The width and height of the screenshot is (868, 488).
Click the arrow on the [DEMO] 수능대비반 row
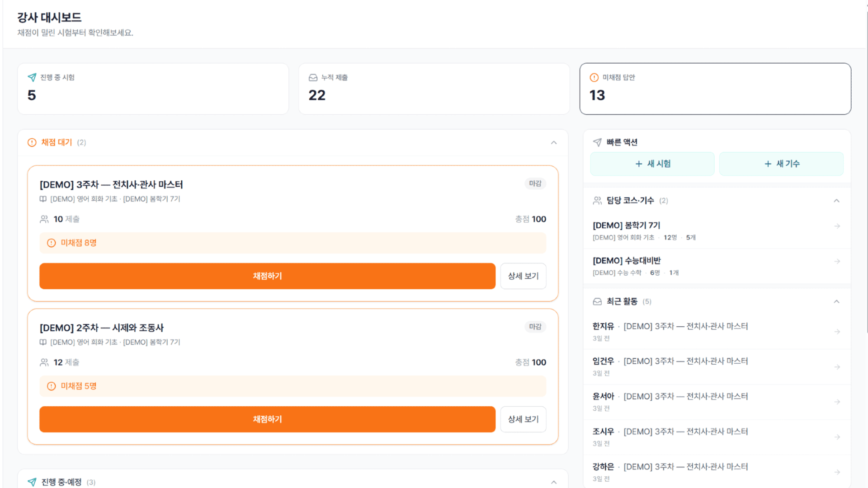837,261
